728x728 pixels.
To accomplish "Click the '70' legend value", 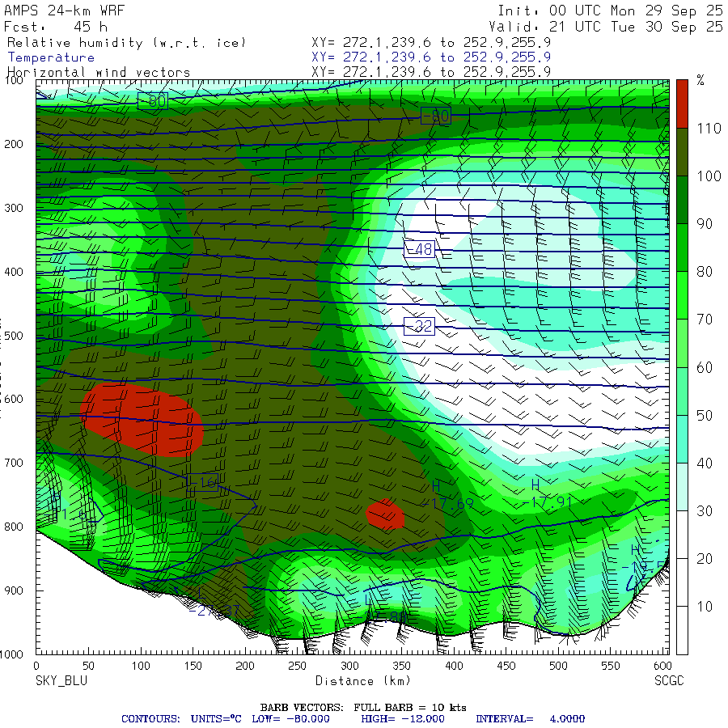I will (705, 320).
